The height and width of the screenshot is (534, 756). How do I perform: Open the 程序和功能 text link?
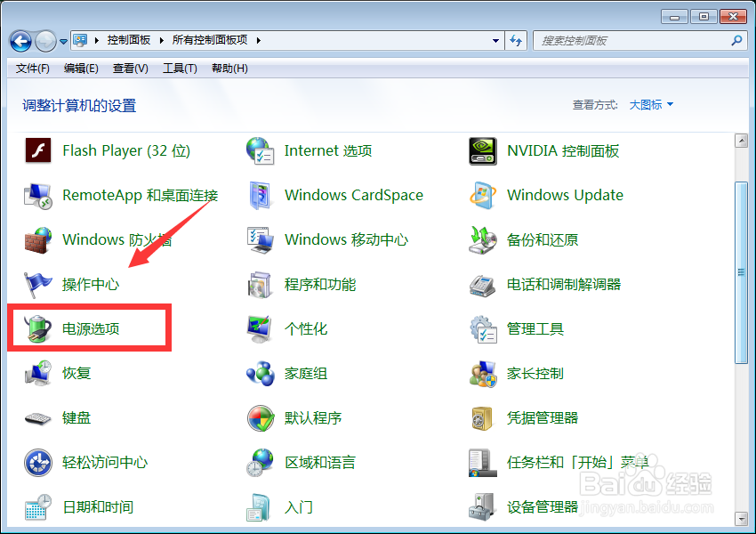tap(320, 285)
